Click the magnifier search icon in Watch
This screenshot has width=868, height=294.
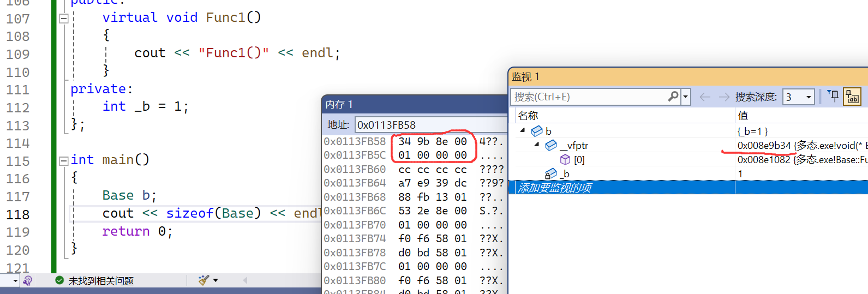[674, 97]
